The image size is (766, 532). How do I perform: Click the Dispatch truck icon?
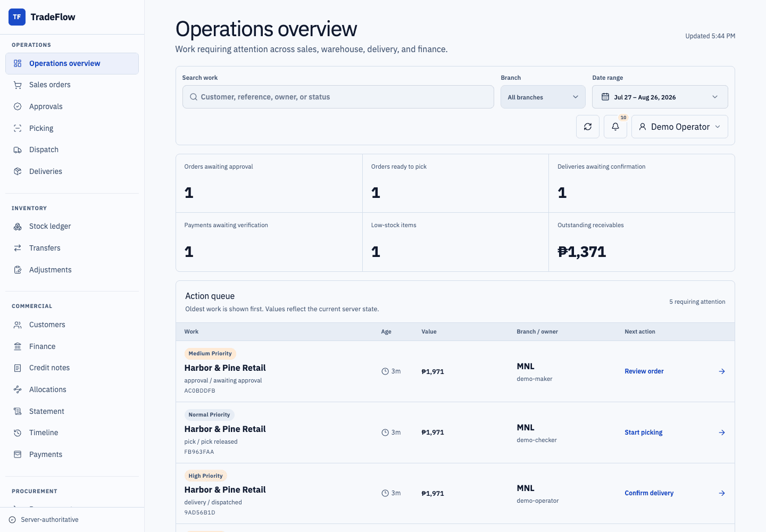18,150
